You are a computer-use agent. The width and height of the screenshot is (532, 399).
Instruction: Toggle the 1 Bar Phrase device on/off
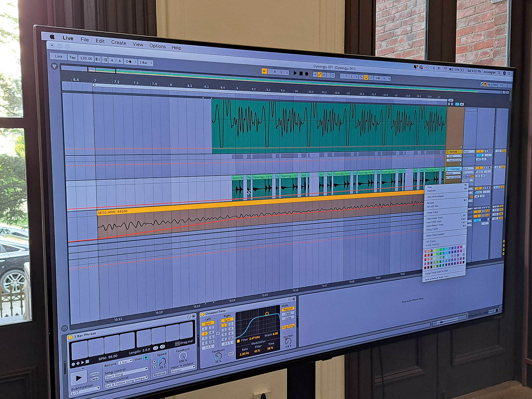(x=70, y=337)
